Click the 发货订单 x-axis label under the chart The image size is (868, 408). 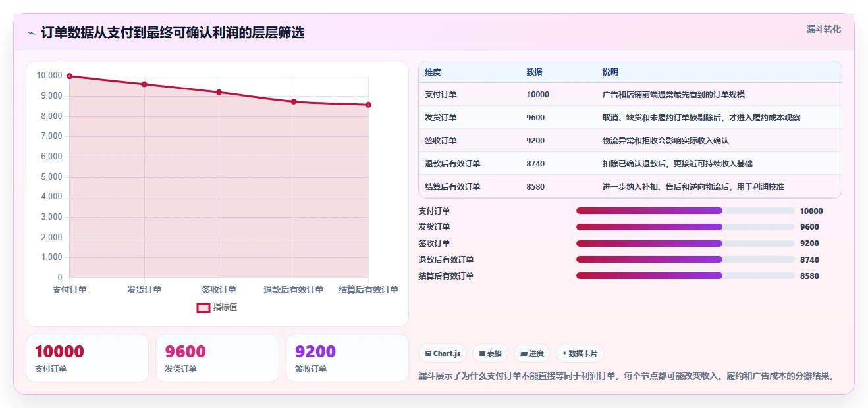coord(144,290)
